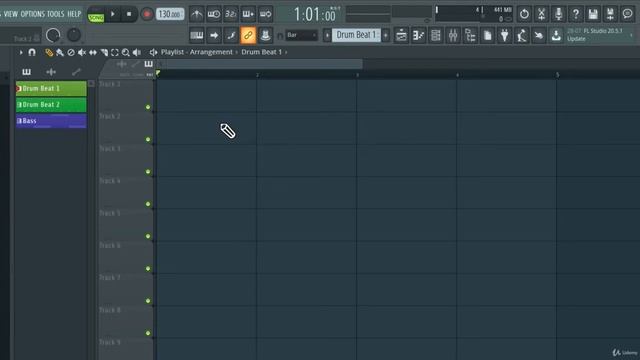This screenshot has height=360, width=640.
Task: Click the render audio export icon
Action: pyautogui.click(x=610, y=14)
